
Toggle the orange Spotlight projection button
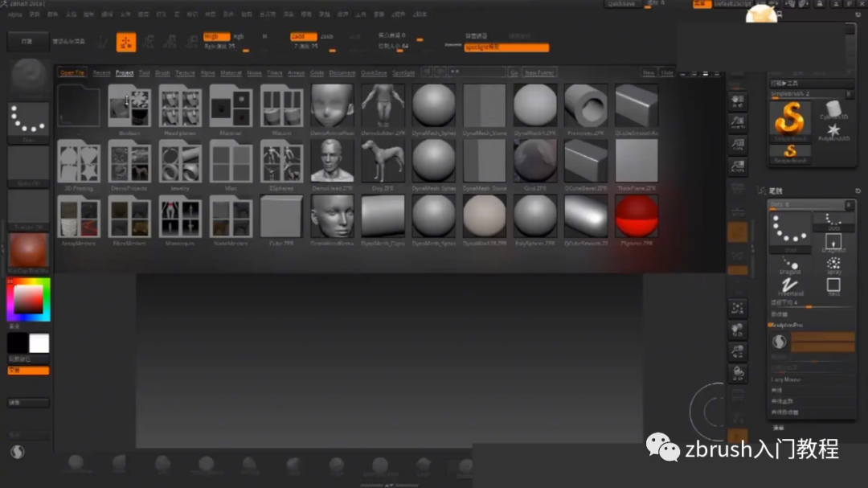(x=506, y=47)
